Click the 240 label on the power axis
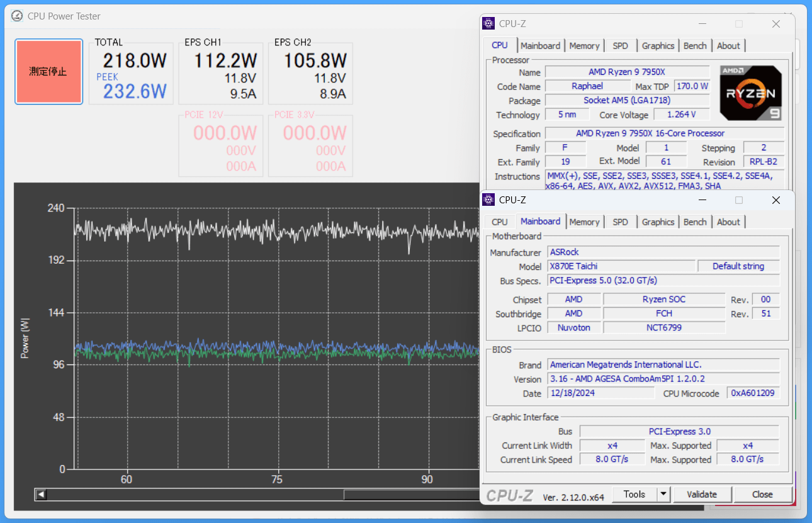 coord(57,208)
